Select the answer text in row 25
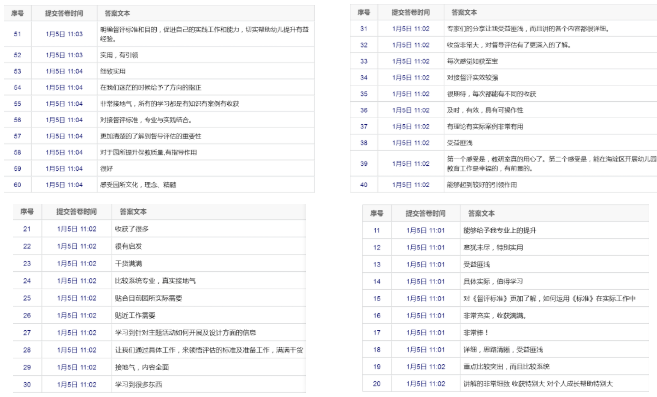This screenshot has height=397, width=657. (x=148, y=298)
